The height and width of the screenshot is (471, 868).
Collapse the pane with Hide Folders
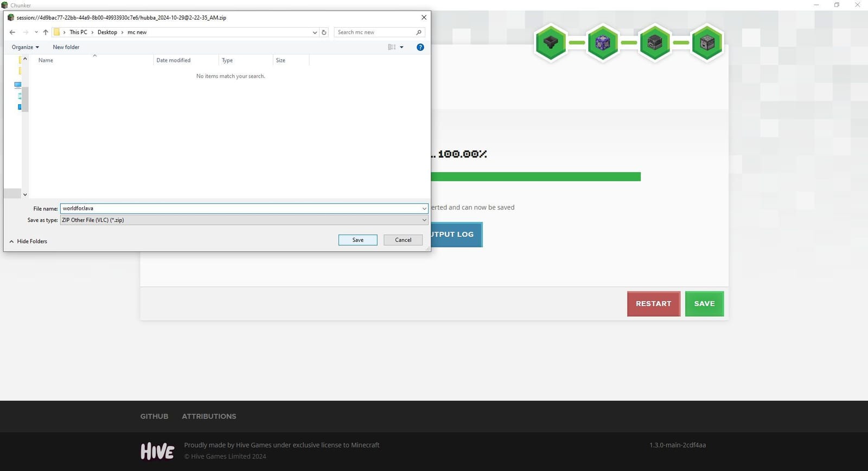point(28,241)
